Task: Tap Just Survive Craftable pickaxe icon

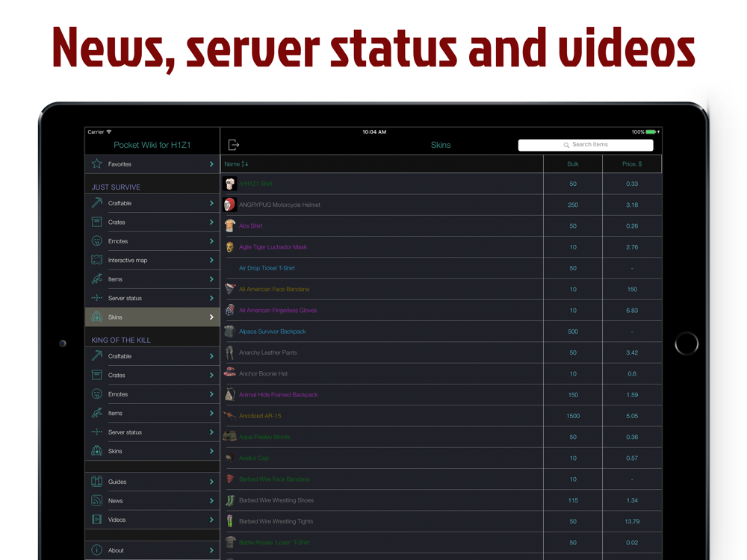Action: 96,203
